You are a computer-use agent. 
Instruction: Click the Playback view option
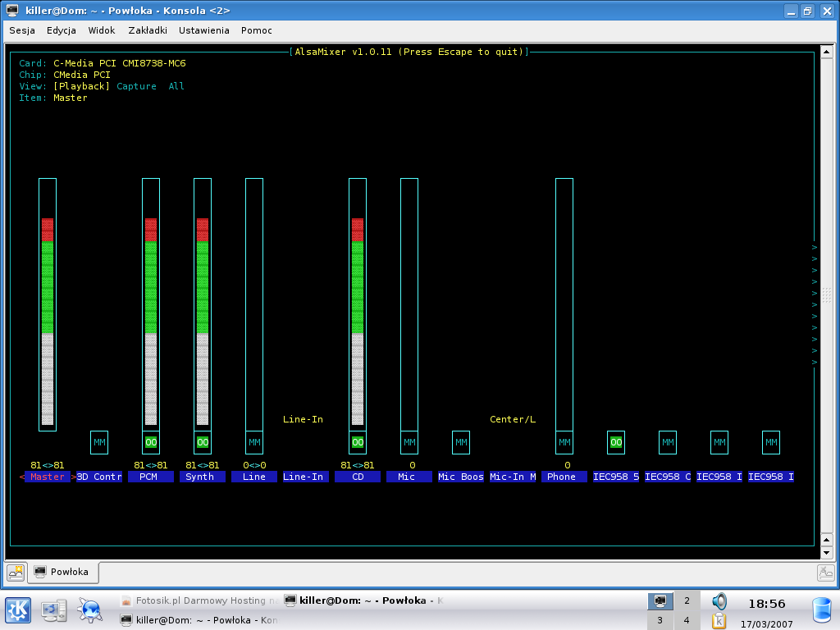pyautogui.click(x=81, y=86)
